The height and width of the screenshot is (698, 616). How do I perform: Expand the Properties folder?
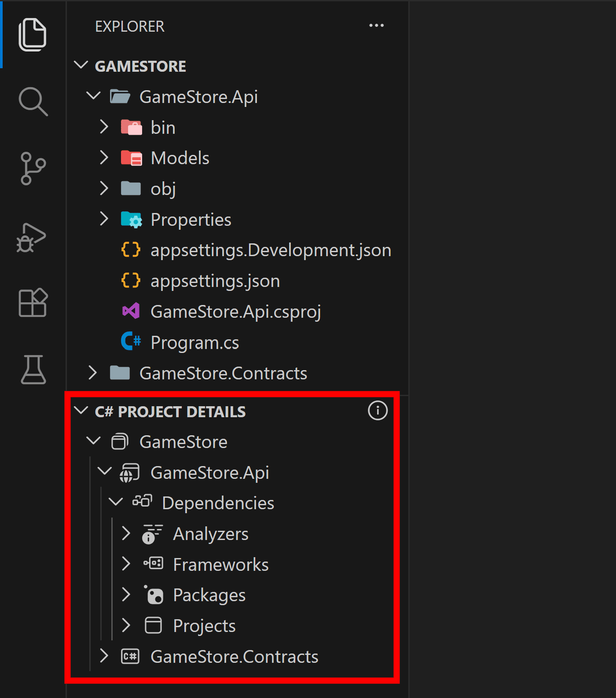point(104,218)
